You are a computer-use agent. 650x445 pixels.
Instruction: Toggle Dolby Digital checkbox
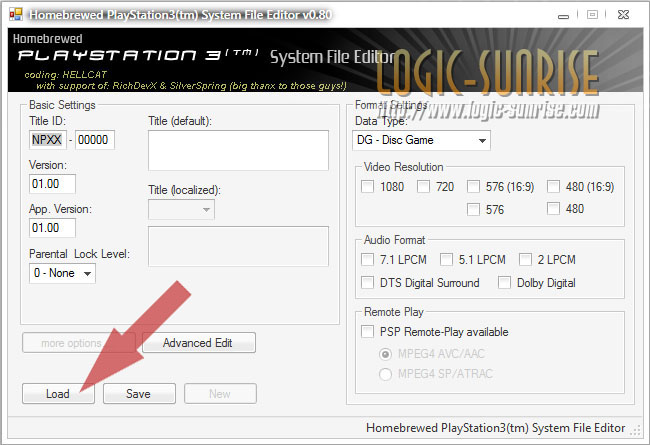504,283
